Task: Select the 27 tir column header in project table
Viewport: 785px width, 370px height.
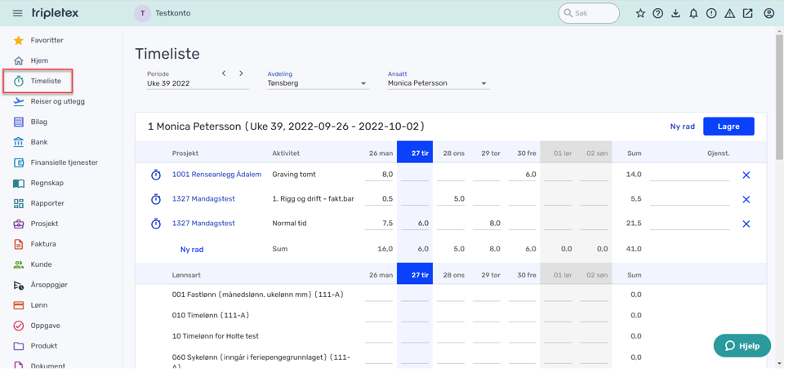Action: 415,152
